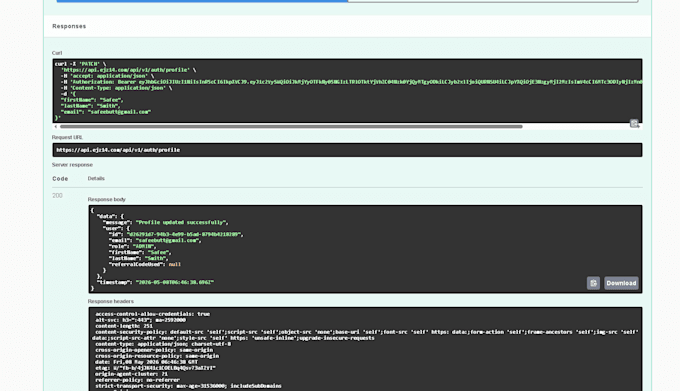Click the left arrow of curl scrollbar

(x=56, y=127)
